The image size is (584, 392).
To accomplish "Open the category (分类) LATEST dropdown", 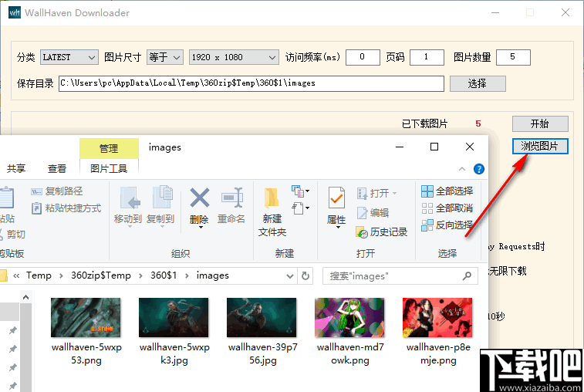I will point(69,57).
